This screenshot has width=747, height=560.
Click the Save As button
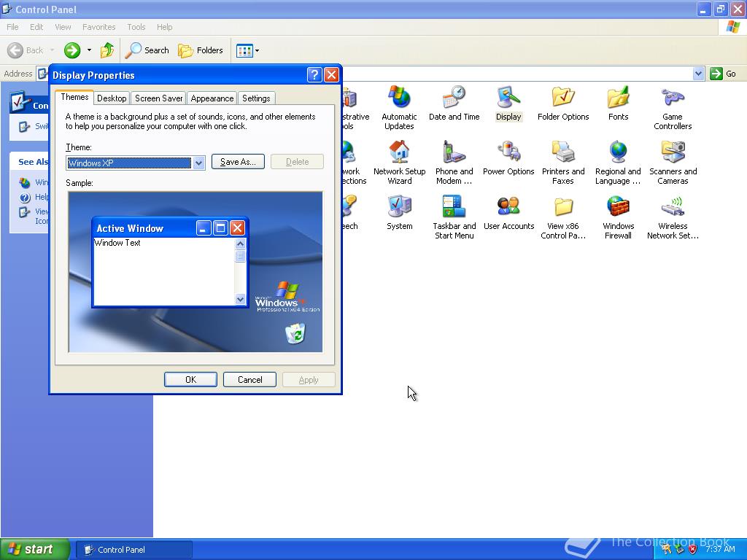(x=238, y=162)
